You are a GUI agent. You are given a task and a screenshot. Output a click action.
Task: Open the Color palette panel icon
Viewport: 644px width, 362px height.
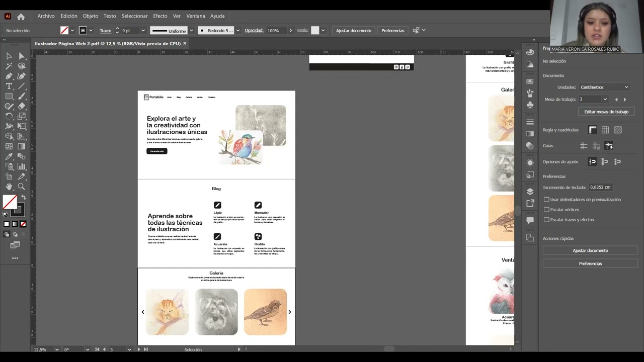click(x=530, y=52)
